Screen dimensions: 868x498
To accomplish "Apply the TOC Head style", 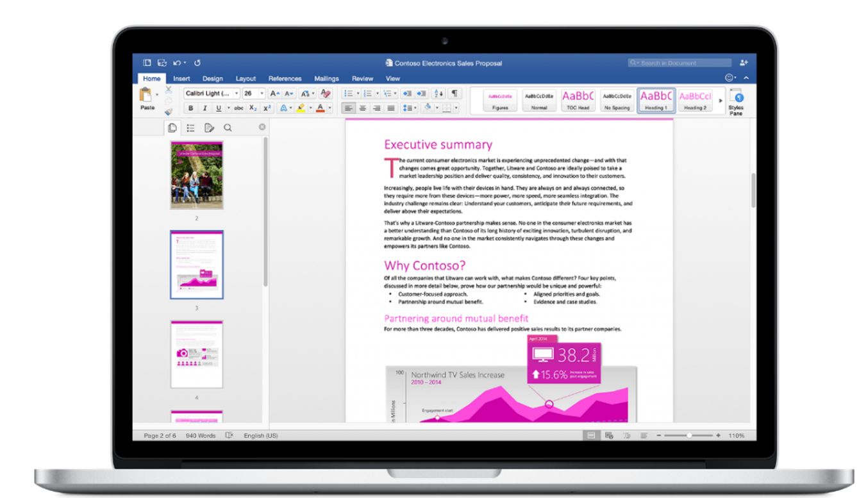I will (x=578, y=101).
